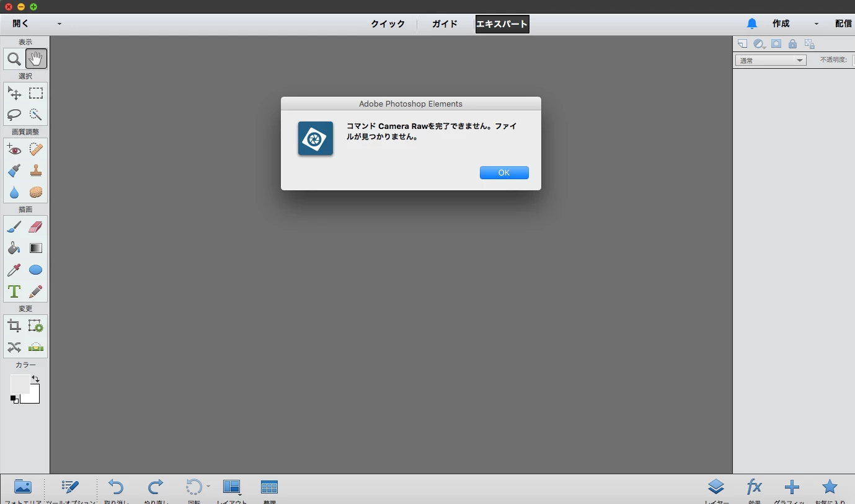Open the 配信 share menu
The width and height of the screenshot is (855, 504).
844,24
